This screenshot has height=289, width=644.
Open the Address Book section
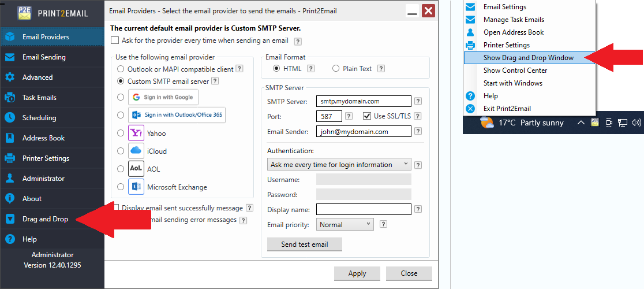(43, 138)
